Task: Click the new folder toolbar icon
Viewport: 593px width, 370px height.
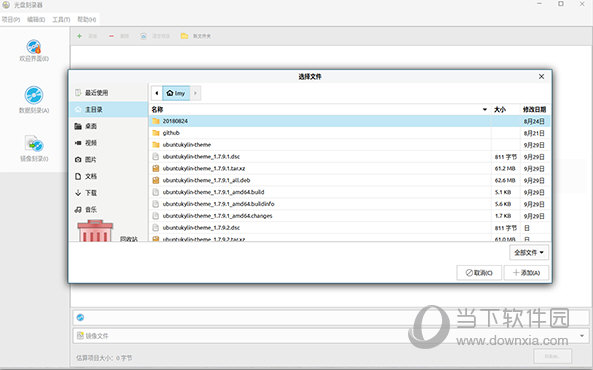Action: point(184,36)
